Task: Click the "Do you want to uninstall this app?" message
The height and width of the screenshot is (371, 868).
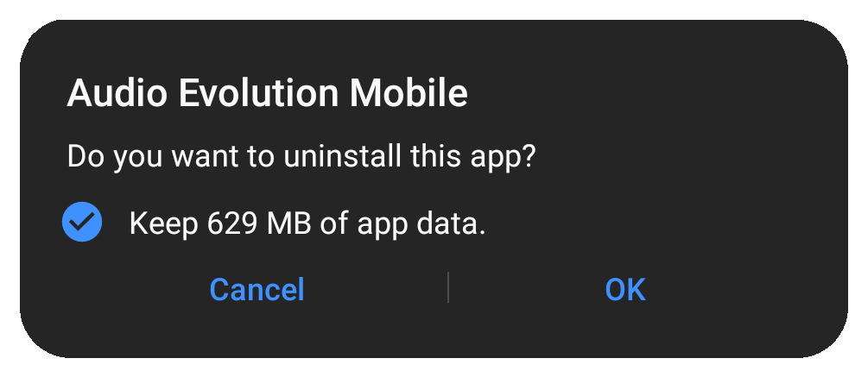Action: [301, 157]
